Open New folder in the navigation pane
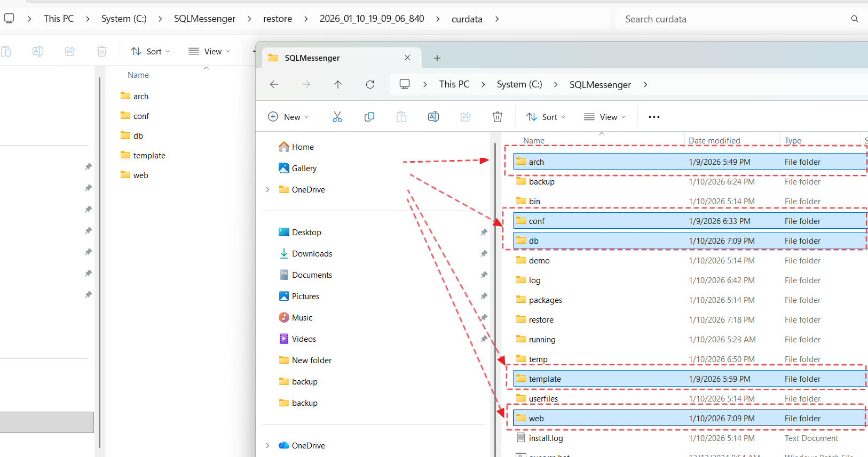 [x=305, y=360]
